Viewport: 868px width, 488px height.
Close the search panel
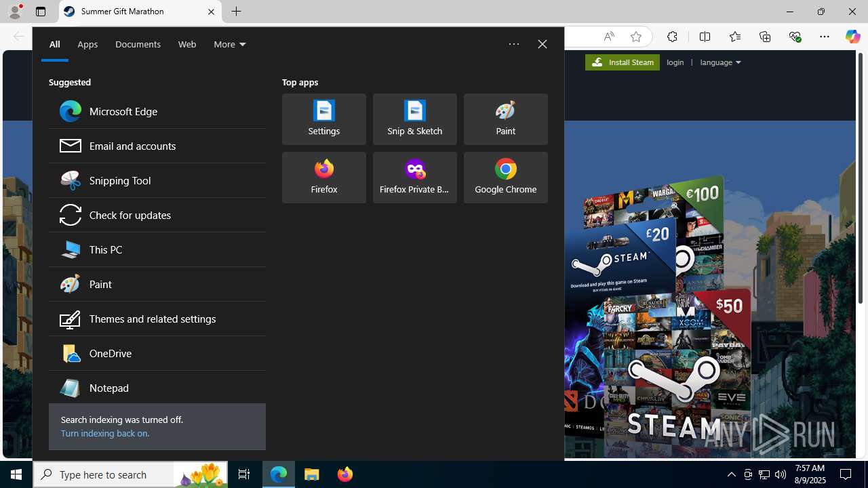point(542,45)
